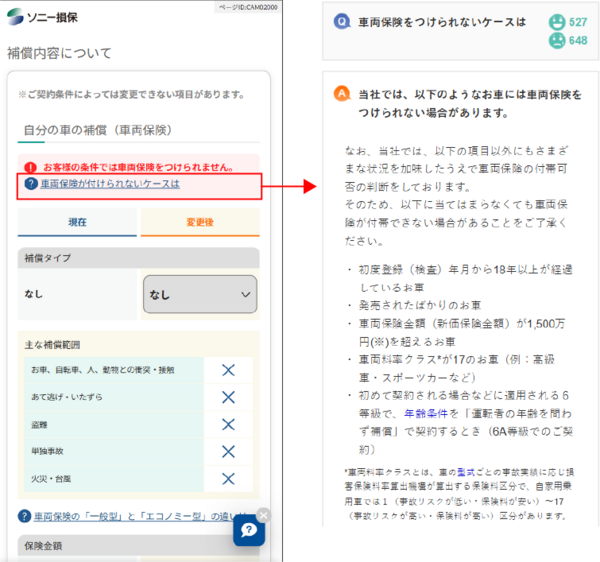Click the Sony Sonpo logo

pyautogui.click(x=42, y=17)
